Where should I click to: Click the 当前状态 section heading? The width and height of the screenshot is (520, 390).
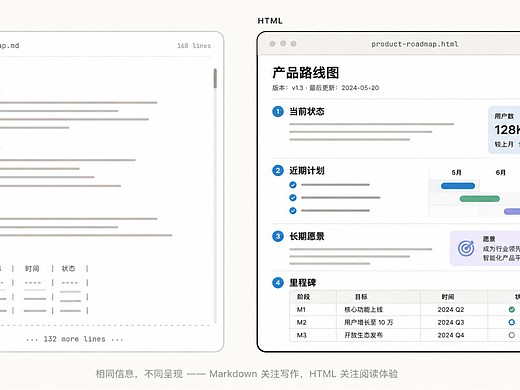pos(307,111)
